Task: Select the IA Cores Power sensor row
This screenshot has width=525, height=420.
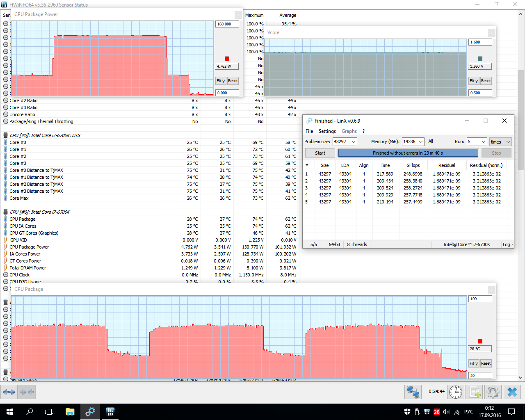Action: [150, 254]
